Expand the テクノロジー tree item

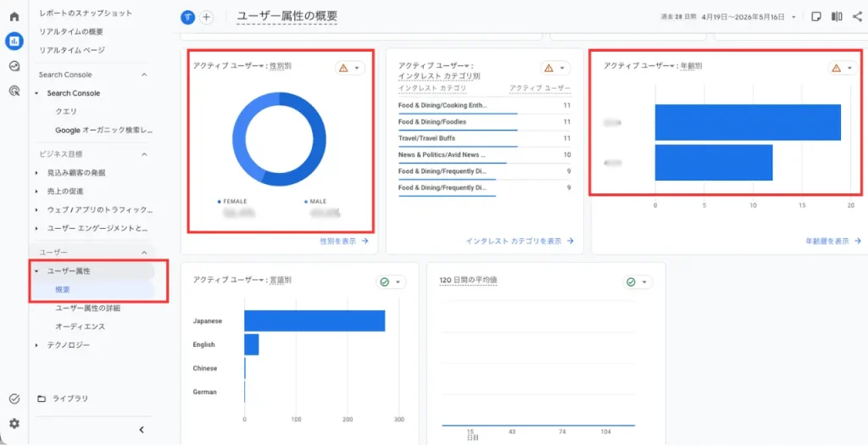36,345
